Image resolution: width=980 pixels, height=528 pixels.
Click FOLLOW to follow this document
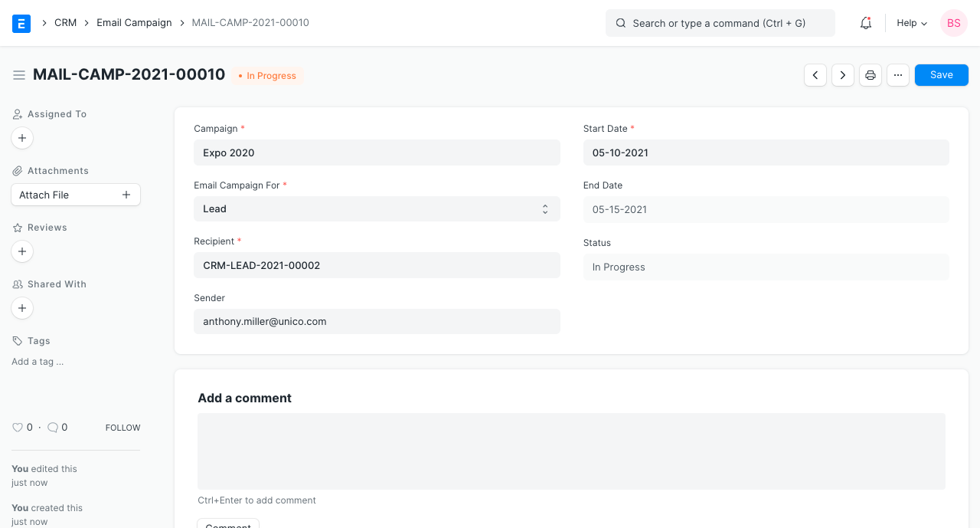point(122,428)
